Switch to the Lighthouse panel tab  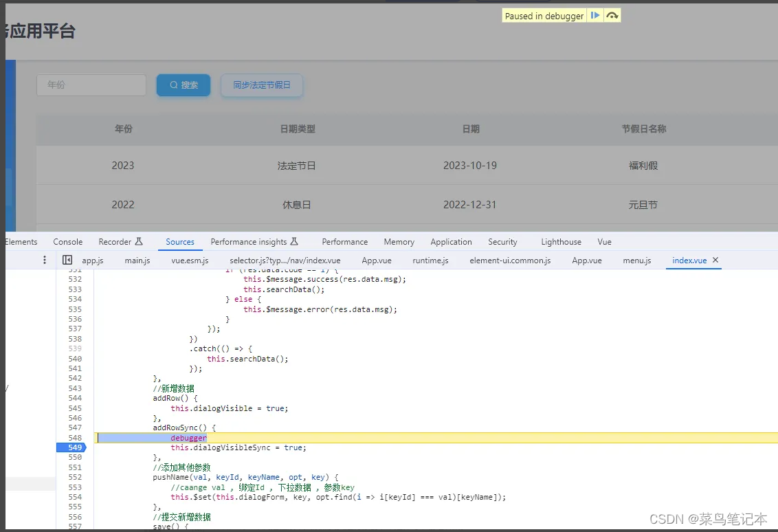click(562, 242)
